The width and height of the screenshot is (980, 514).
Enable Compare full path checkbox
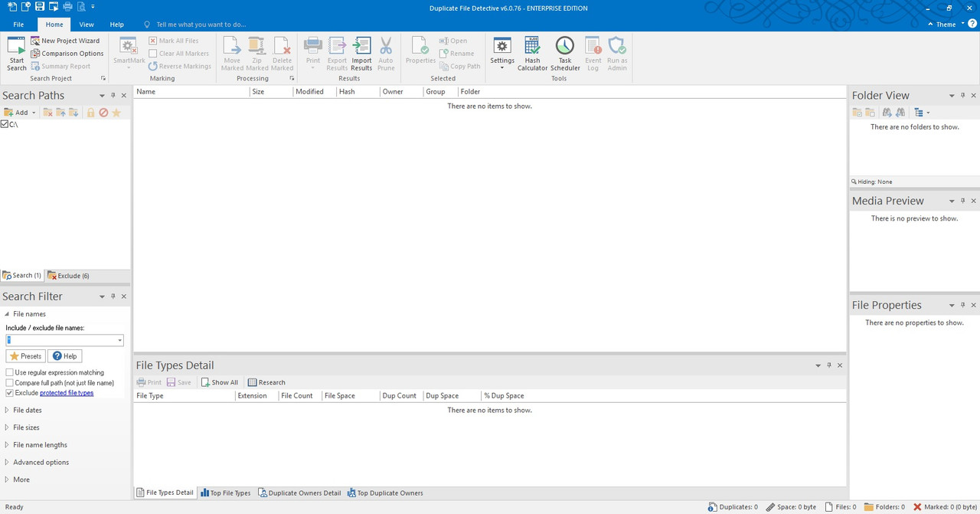tap(9, 383)
